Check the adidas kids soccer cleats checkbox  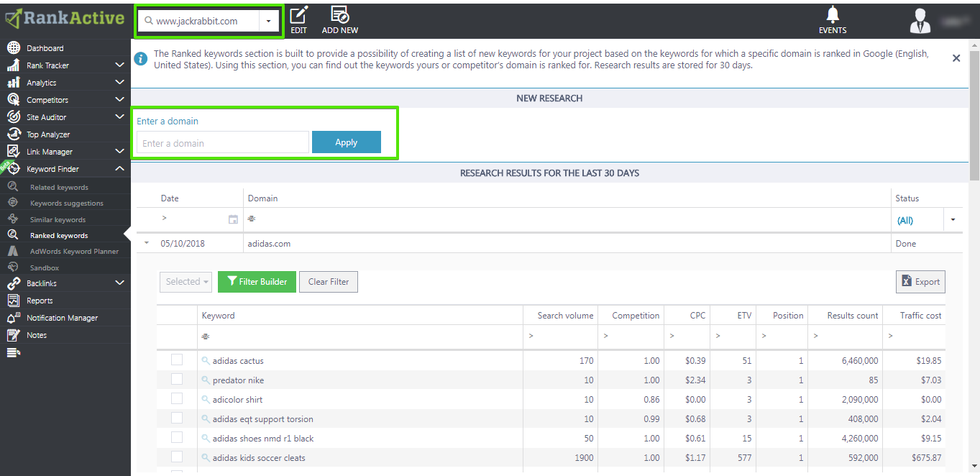[x=177, y=457]
